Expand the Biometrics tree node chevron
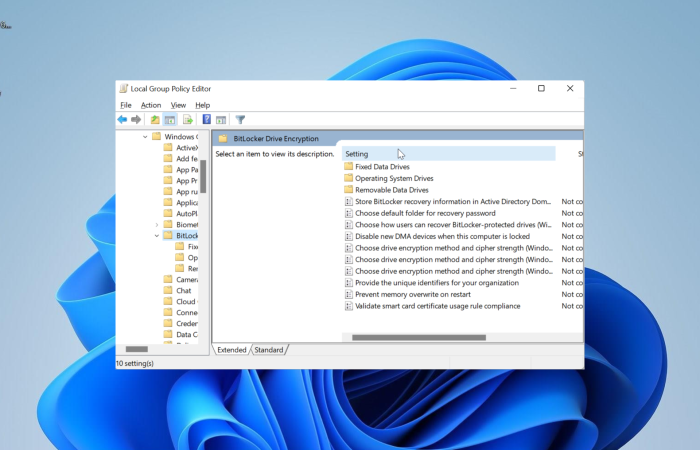This screenshot has width=700, height=450. (x=157, y=225)
